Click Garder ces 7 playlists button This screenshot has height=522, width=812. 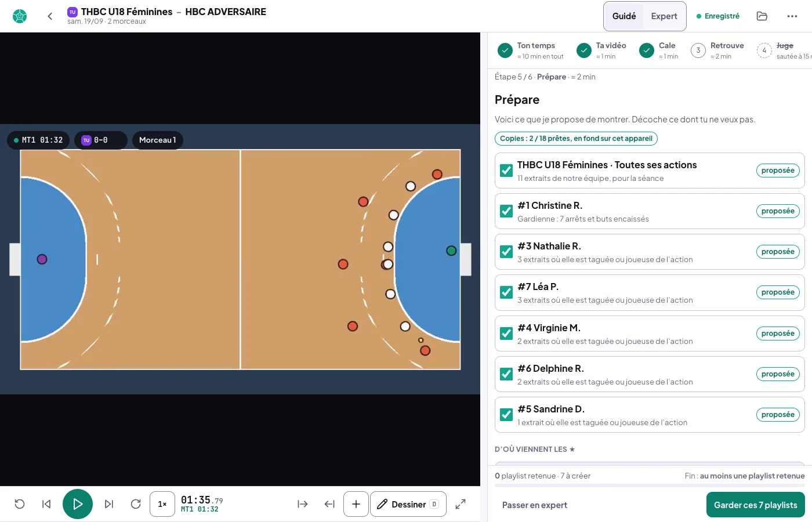pyautogui.click(x=755, y=505)
